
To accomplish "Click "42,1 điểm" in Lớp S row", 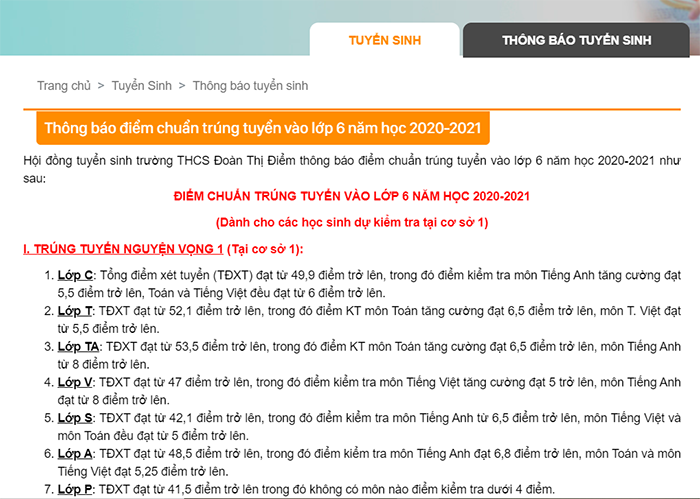I will pyautogui.click(x=198, y=418).
